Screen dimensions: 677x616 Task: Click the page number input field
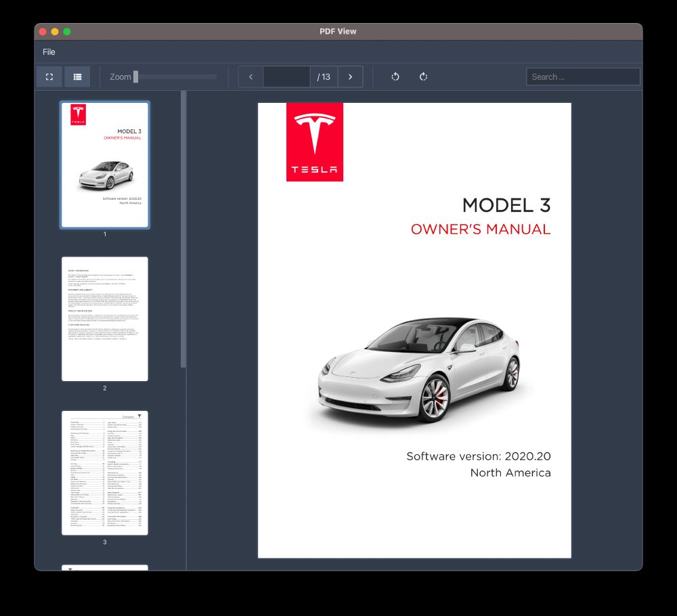(x=286, y=77)
